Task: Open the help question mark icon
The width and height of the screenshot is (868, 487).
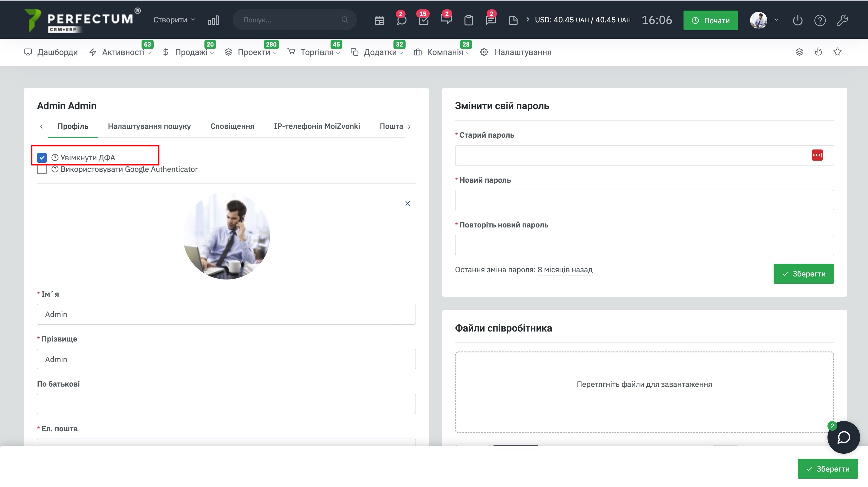Action: 820,20
